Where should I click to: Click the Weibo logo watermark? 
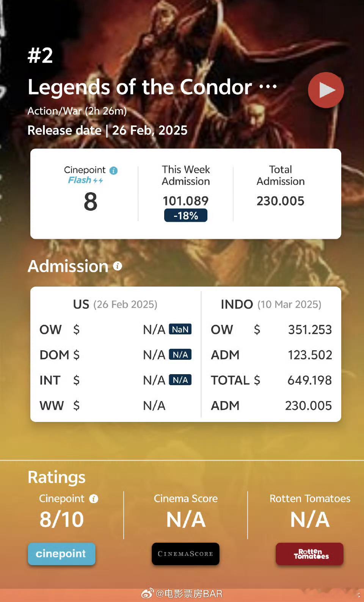147,594
